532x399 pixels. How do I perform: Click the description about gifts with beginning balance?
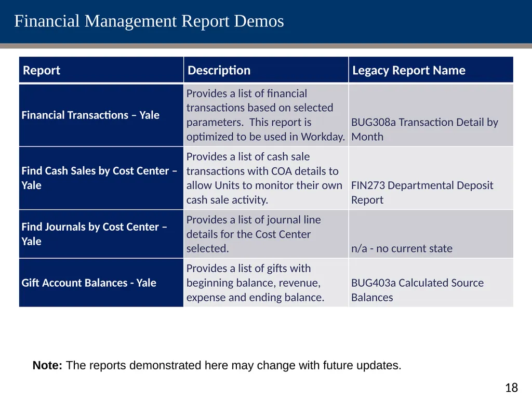tap(266, 283)
